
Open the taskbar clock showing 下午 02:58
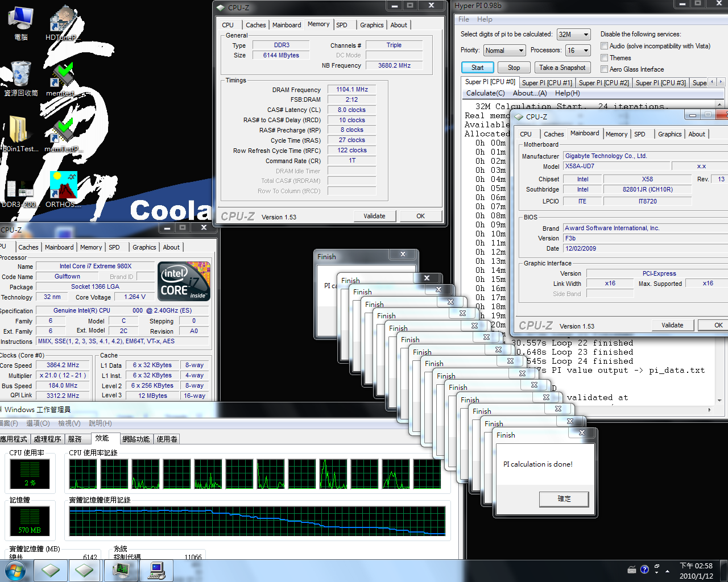pos(696,571)
